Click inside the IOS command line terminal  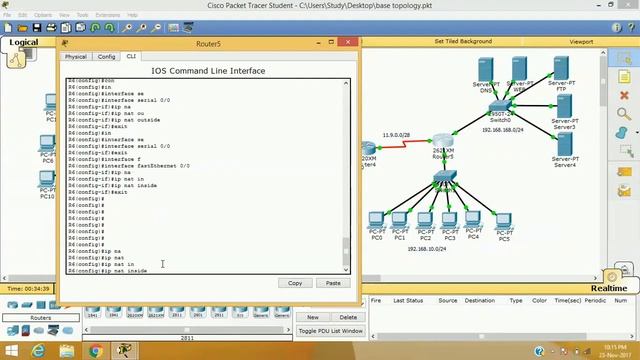204,176
